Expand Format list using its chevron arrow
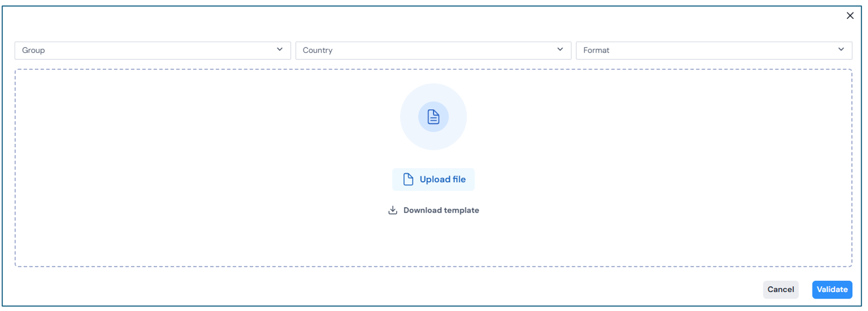The height and width of the screenshot is (311, 868). 841,50
